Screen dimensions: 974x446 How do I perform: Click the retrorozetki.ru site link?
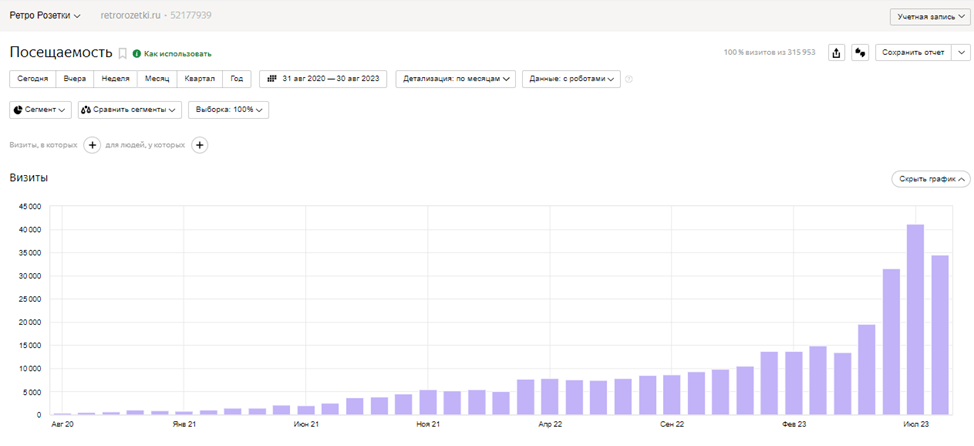[129, 16]
